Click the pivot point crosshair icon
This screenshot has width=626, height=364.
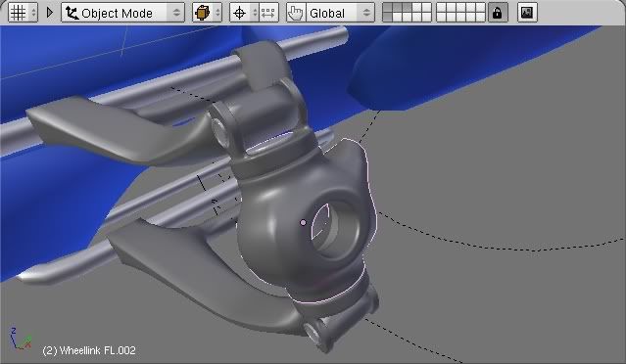coord(239,13)
